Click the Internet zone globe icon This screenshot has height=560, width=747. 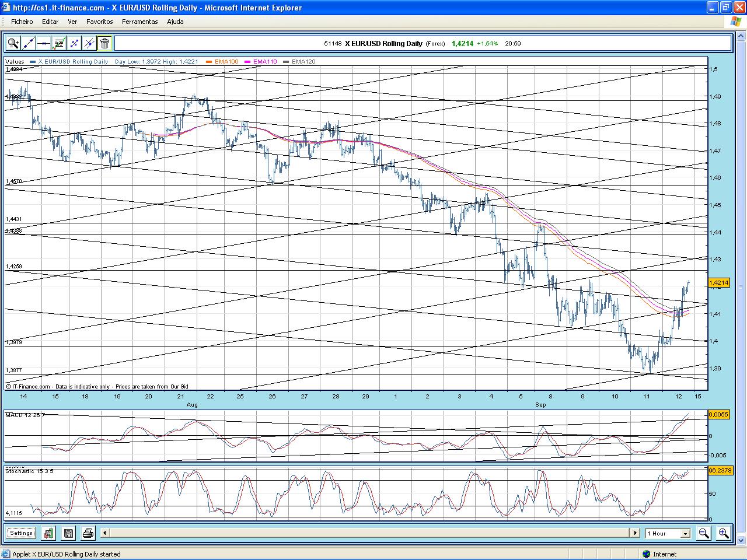point(647,554)
